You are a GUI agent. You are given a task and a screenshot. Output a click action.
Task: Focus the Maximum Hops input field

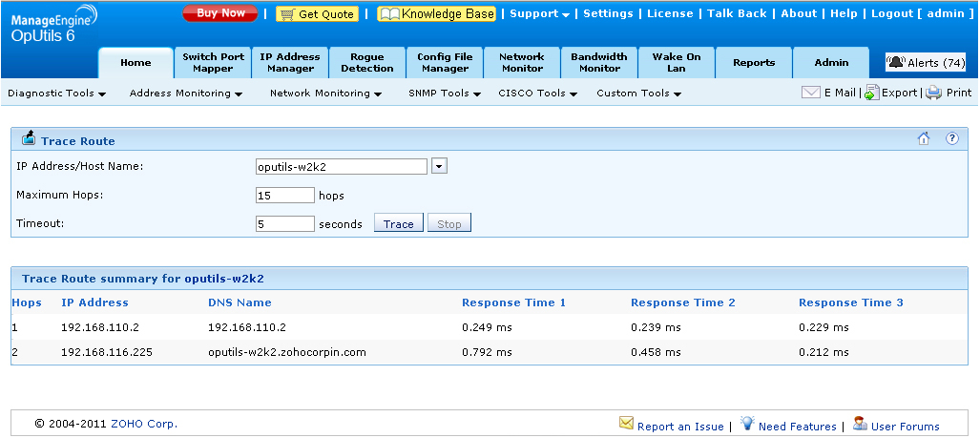click(285, 196)
